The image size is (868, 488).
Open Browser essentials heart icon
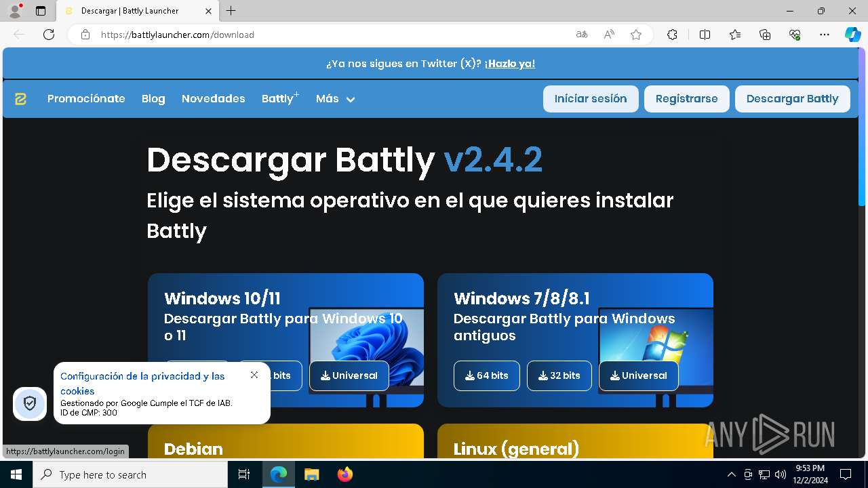pos(795,35)
